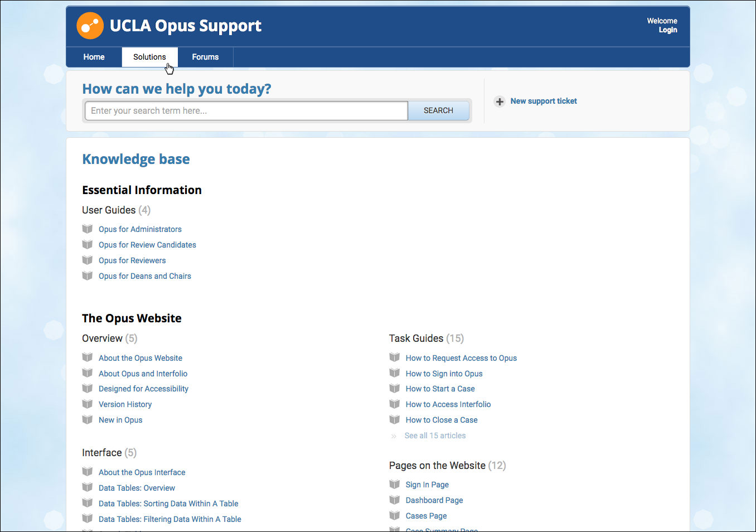Open the Opus for Administrators article
Screen dimensions: 756x532
pos(140,229)
